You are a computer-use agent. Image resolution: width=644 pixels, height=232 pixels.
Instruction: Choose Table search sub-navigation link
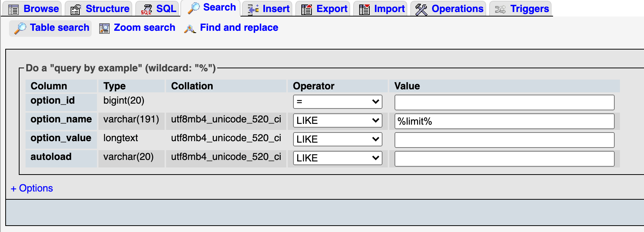pos(50,28)
